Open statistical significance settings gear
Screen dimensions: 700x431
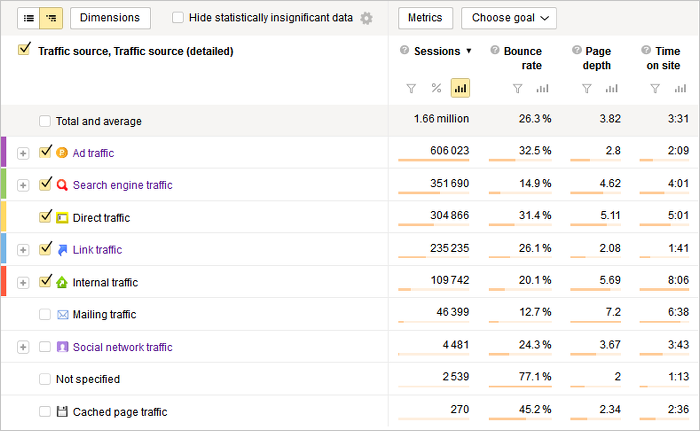tap(366, 18)
